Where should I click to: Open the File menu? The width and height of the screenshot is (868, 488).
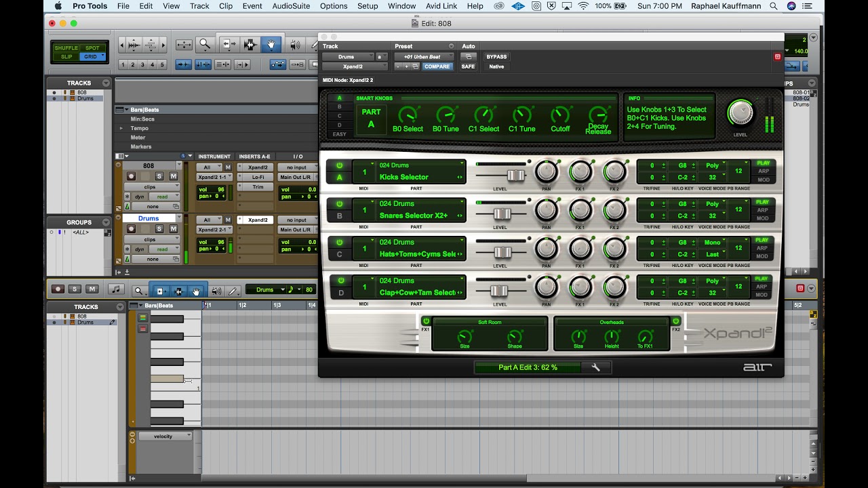click(123, 6)
